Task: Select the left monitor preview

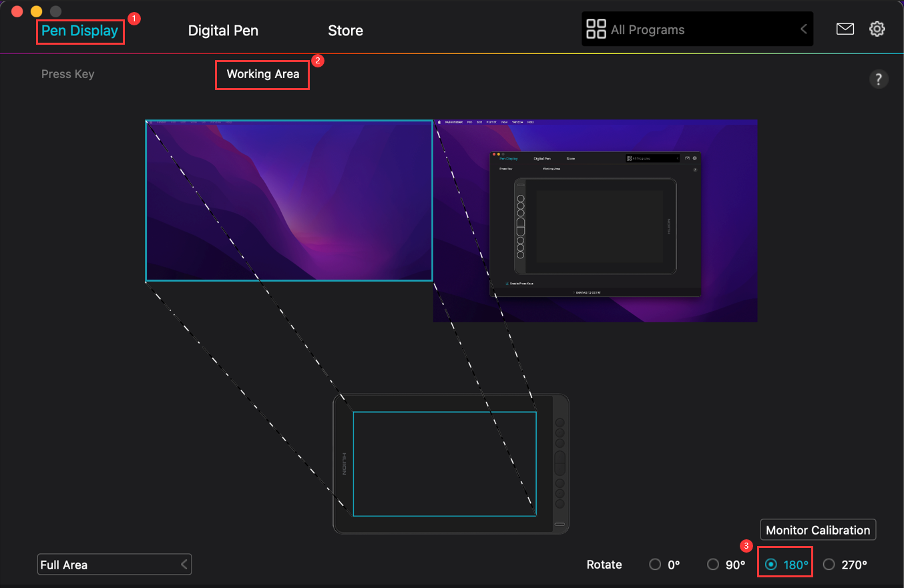Action: (288, 200)
